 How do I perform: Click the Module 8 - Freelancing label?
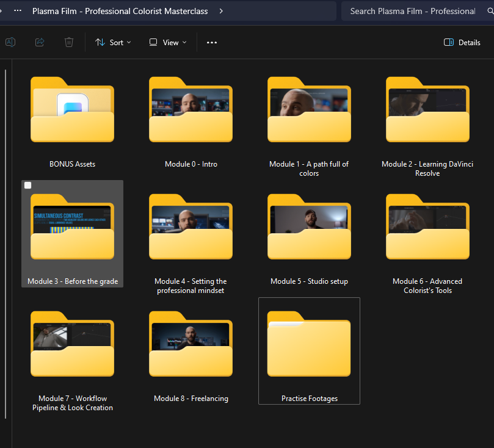tap(191, 399)
